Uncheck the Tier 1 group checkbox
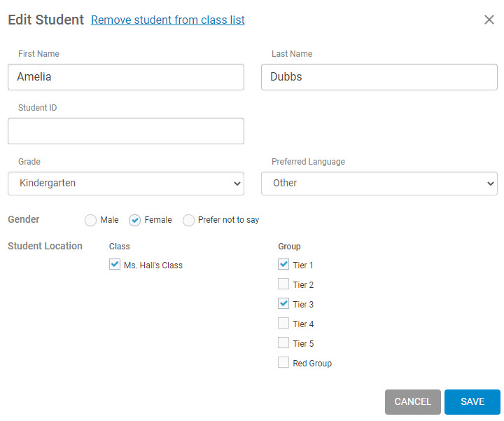The image size is (504, 421). point(283,264)
